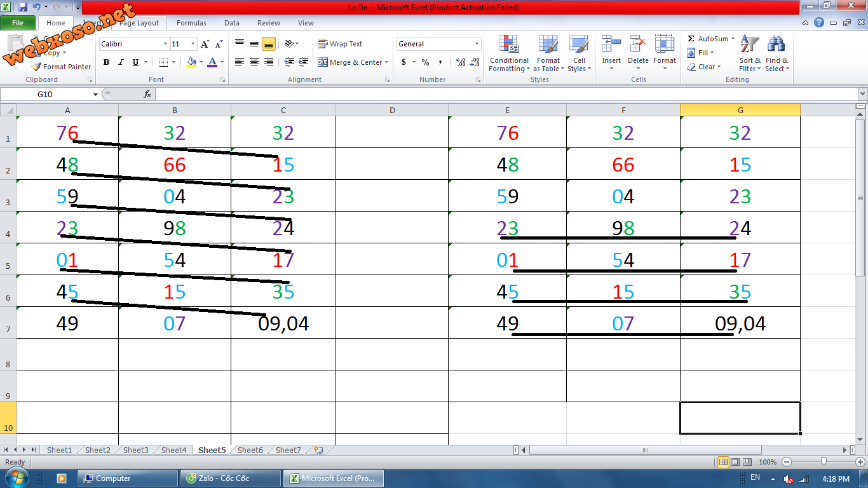Apply Comma Style
The width and height of the screenshot is (868, 488).
[x=440, y=62]
